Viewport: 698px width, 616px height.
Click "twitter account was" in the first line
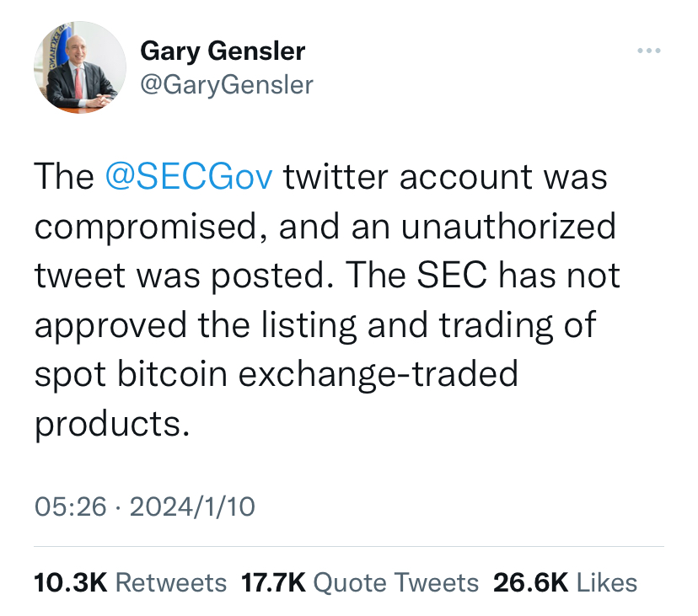(x=446, y=179)
